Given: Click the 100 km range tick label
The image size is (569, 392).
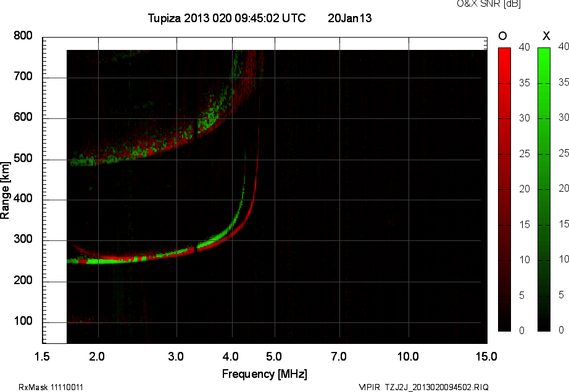Looking at the screenshot, I should click(x=23, y=321).
